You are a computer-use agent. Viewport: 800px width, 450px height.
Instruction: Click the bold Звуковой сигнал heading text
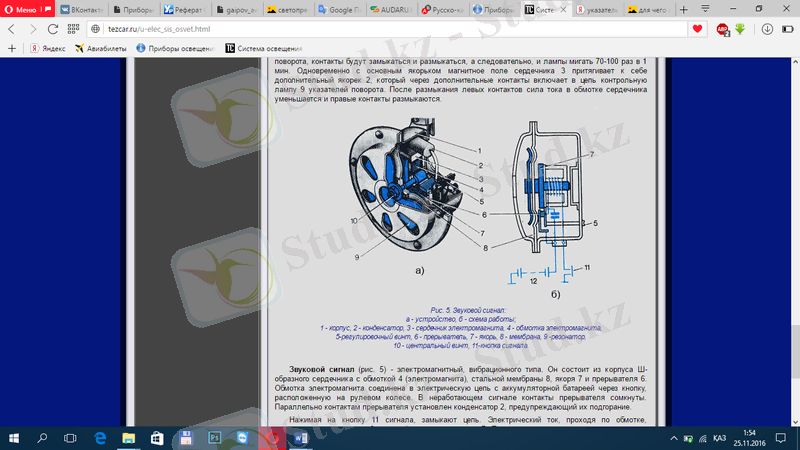pos(321,369)
